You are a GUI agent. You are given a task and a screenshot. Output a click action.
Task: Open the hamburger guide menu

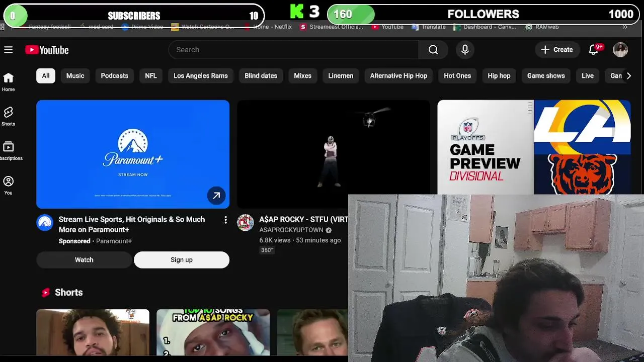[x=8, y=50]
